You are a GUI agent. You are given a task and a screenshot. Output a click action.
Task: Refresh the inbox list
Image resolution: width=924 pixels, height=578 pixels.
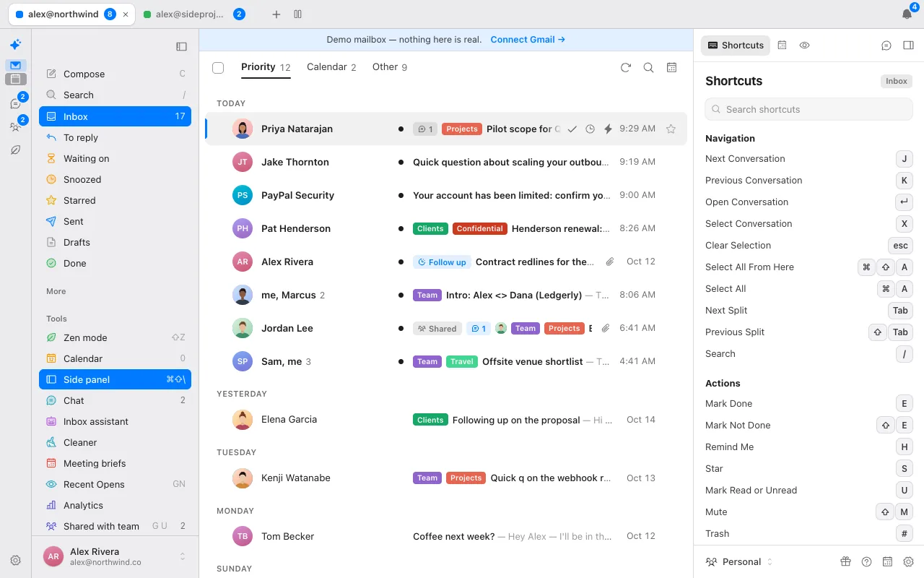tap(626, 67)
